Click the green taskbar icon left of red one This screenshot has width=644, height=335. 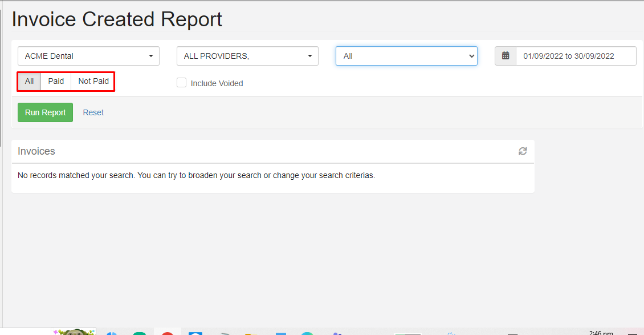click(140, 333)
